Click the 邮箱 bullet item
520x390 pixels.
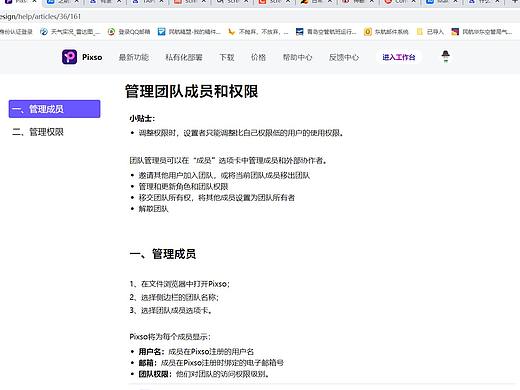tap(211, 363)
